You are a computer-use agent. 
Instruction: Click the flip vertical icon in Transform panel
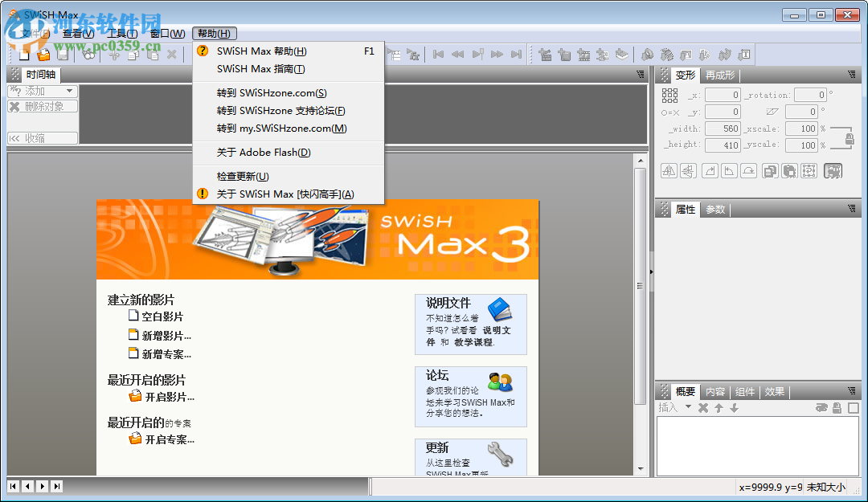[689, 170]
